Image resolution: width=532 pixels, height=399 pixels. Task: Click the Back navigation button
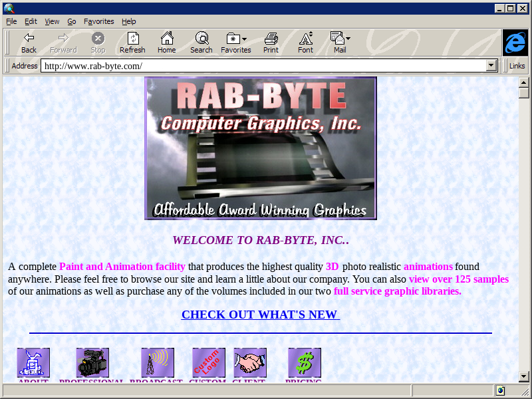(29, 43)
